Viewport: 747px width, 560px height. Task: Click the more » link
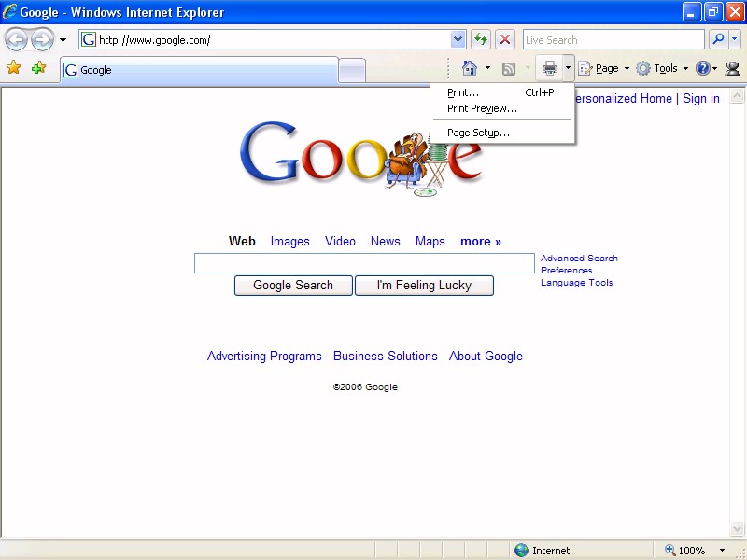[x=481, y=242]
